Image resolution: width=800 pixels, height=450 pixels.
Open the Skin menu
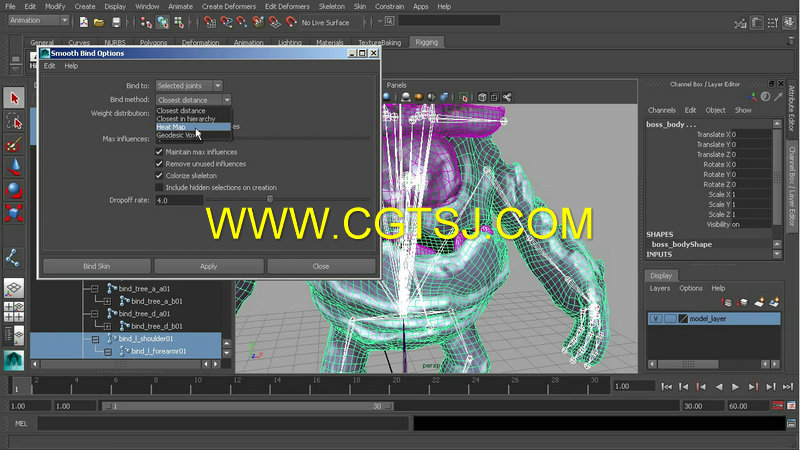360,7
